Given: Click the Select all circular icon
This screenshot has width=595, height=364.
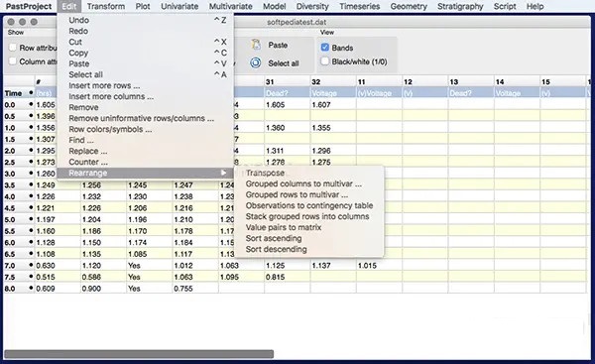Looking at the screenshot, I should [x=256, y=62].
